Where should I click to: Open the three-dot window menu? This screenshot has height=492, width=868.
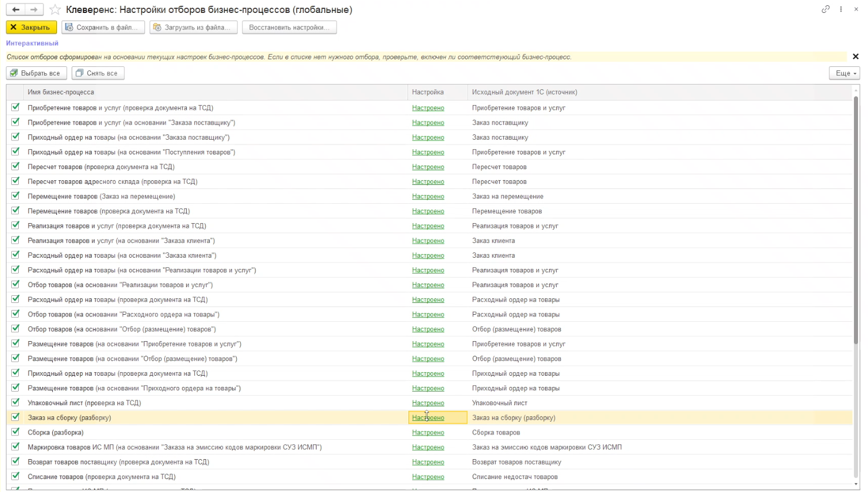click(x=841, y=9)
